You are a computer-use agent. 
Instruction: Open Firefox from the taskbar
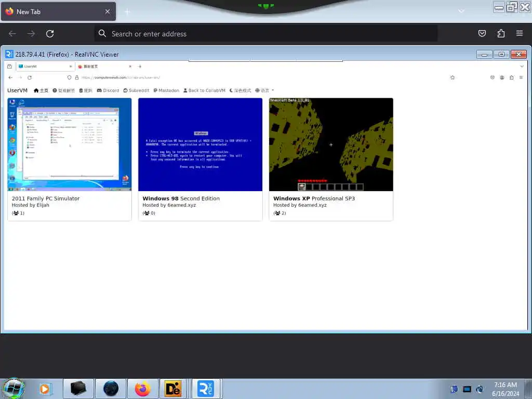coord(143,389)
